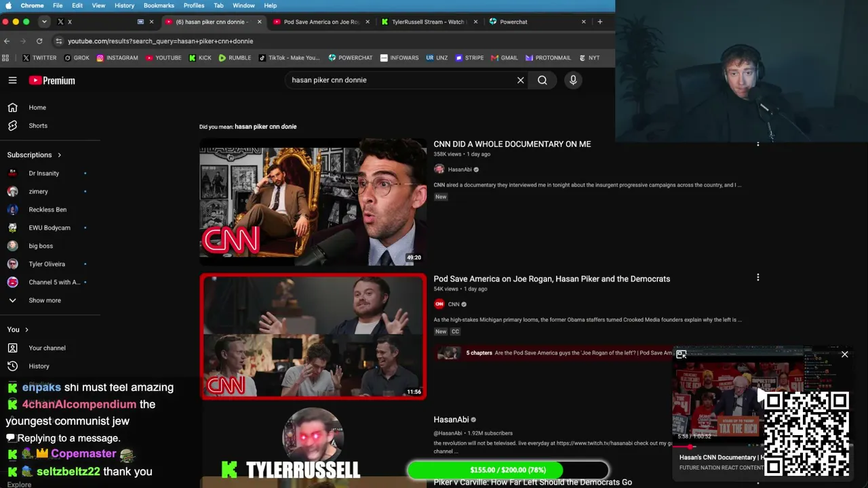
Task: Open the File menu in the menu bar
Action: pos(58,5)
